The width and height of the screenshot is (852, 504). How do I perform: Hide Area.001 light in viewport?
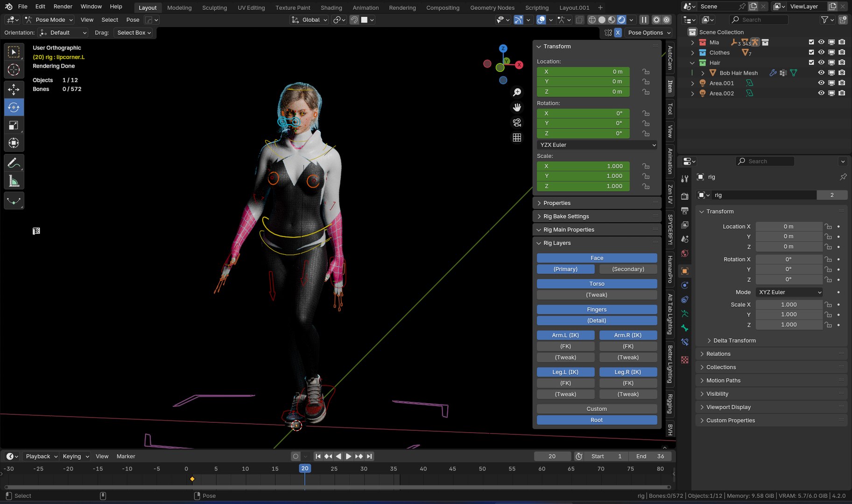tap(821, 83)
